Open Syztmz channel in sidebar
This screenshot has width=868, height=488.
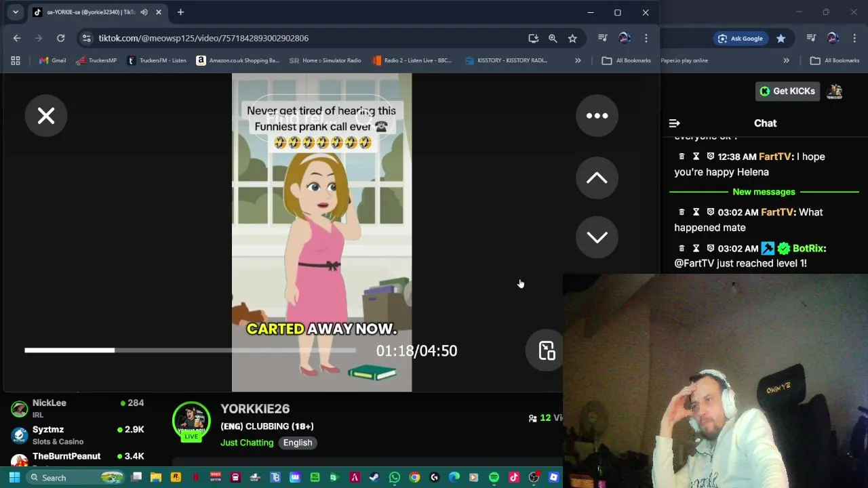pyautogui.click(x=77, y=435)
